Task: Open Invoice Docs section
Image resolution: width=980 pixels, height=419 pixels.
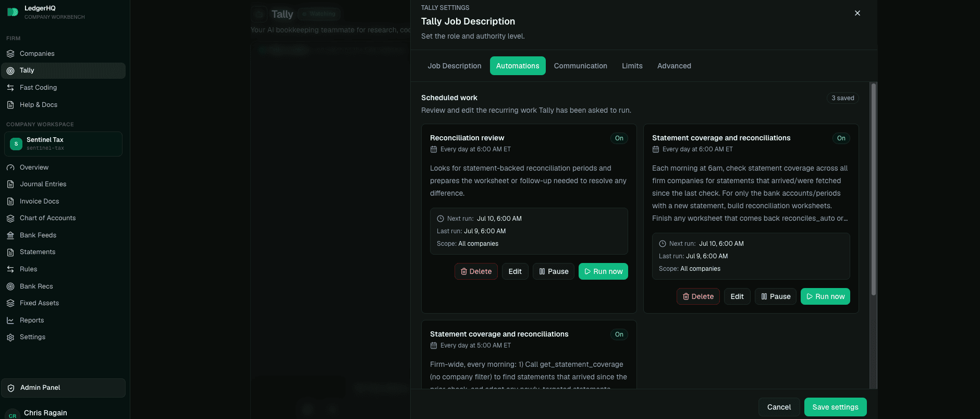Action: tap(63, 201)
